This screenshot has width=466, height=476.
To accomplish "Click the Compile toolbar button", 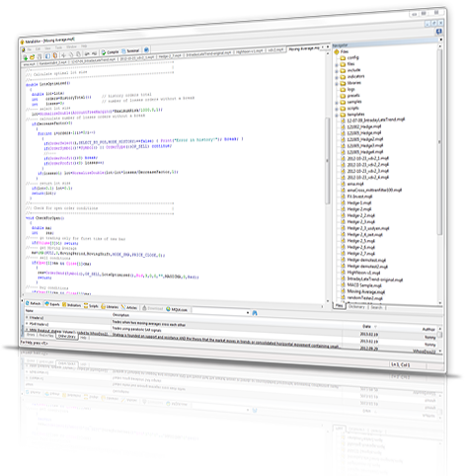I will [110, 52].
